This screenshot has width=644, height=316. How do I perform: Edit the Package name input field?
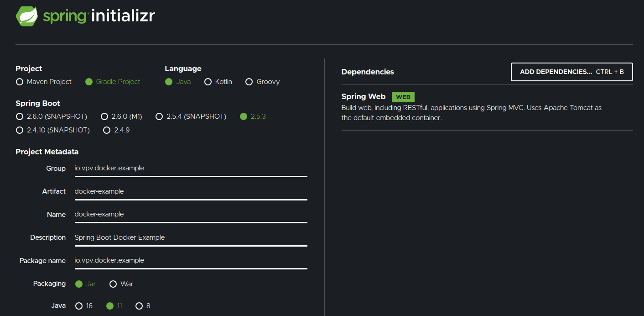[191, 260]
